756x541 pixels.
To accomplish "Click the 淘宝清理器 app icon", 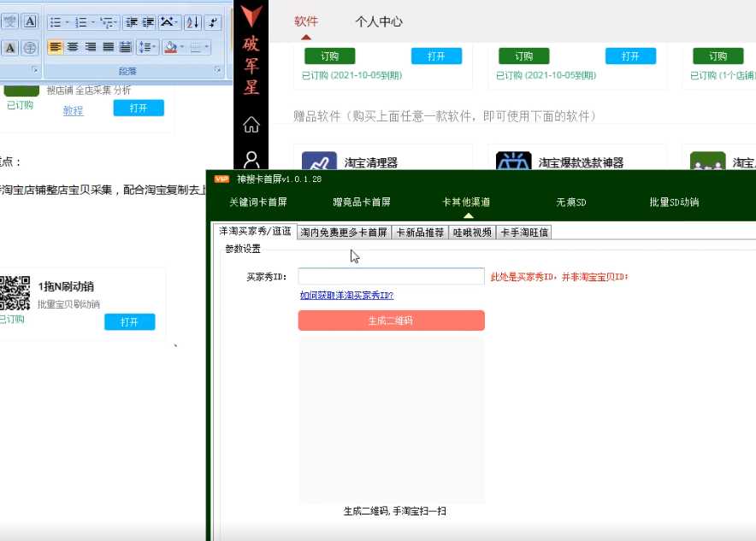I will tap(319, 161).
